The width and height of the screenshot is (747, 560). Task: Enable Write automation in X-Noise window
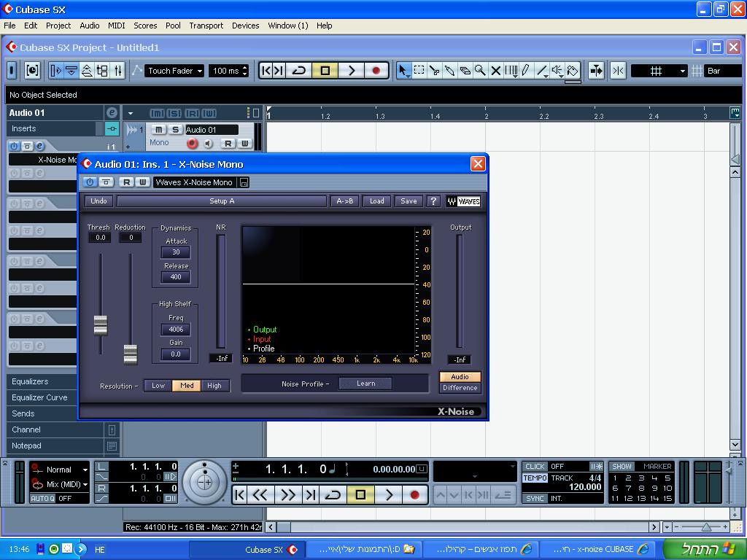pos(142,182)
